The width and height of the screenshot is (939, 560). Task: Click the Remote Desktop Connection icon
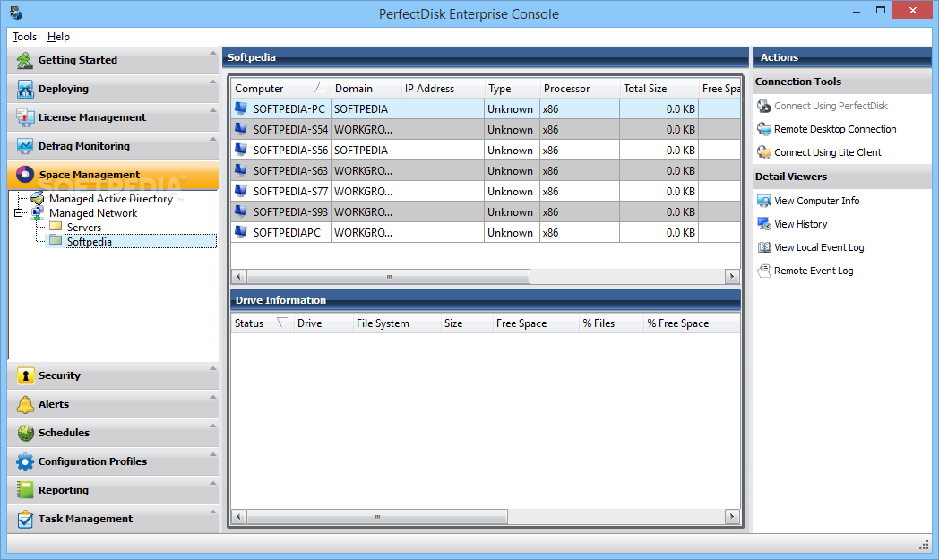763,129
